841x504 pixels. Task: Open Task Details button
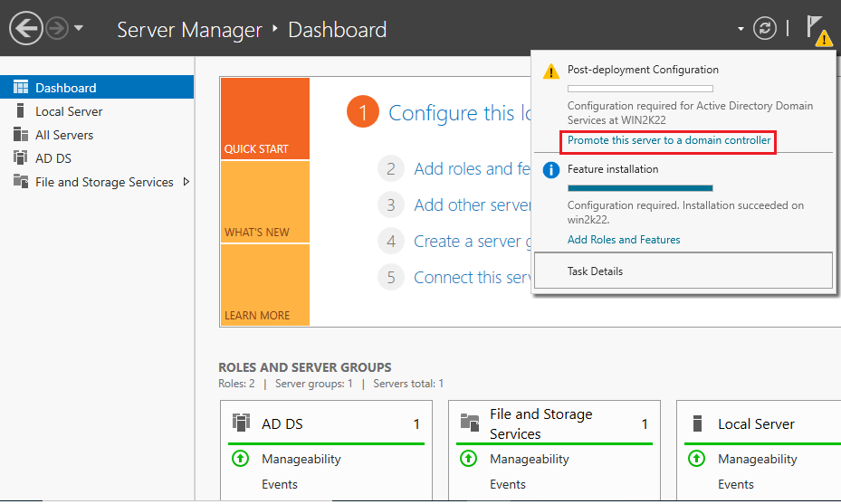point(683,271)
